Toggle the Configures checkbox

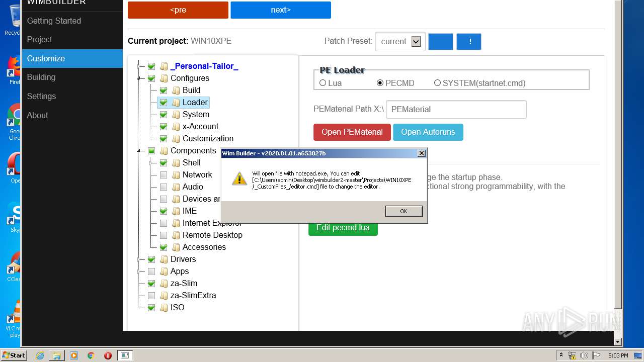pos(151,78)
